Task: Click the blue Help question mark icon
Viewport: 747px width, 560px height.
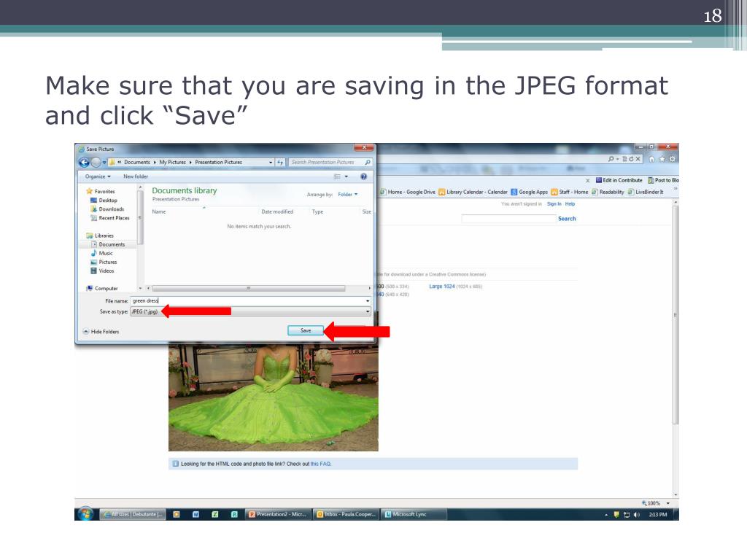Action: (x=363, y=176)
